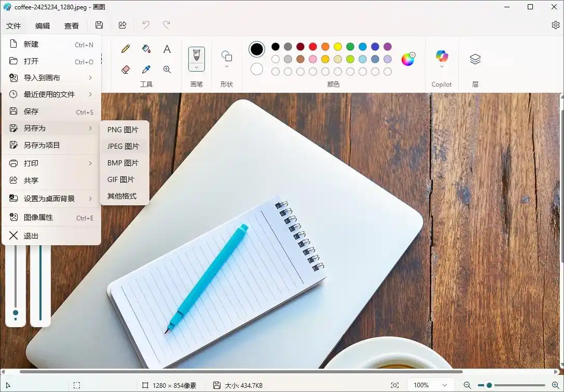The height and width of the screenshot is (392, 564).
Task: Select the Text tool
Action: click(x=167, y=49)
